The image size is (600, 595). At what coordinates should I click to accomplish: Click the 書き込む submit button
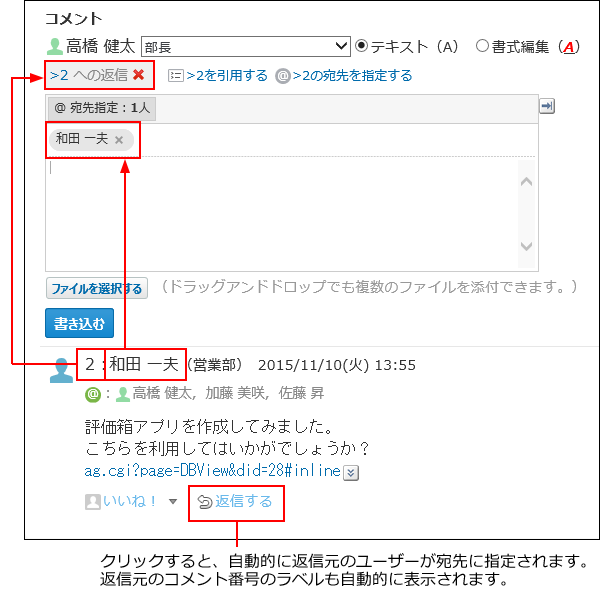[x=80, y=323]
